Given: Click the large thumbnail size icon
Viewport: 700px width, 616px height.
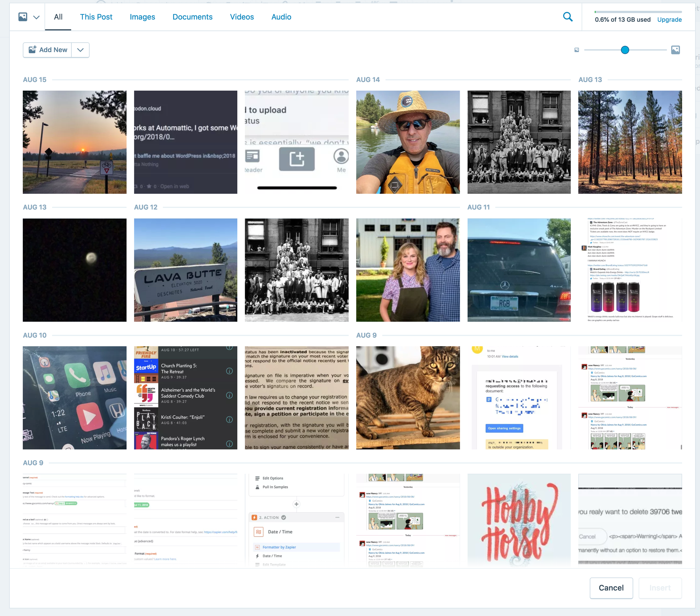Looking at the screenshot, I should coord(675,50).
